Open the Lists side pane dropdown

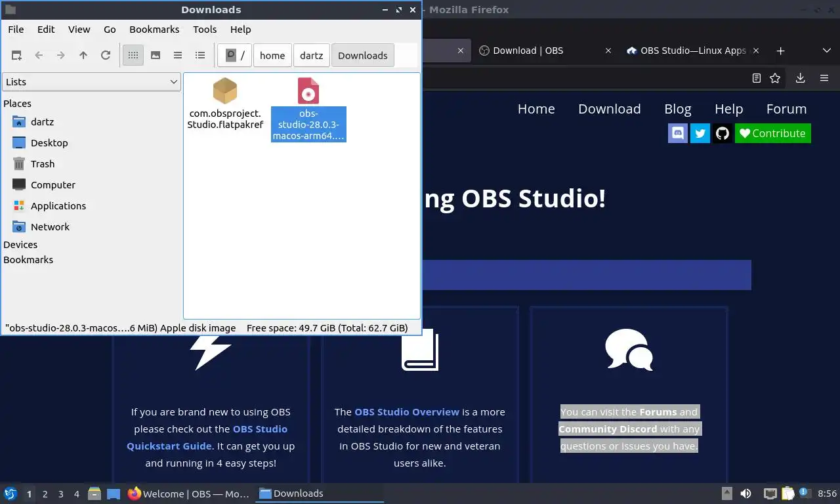[x=91, y=82]
